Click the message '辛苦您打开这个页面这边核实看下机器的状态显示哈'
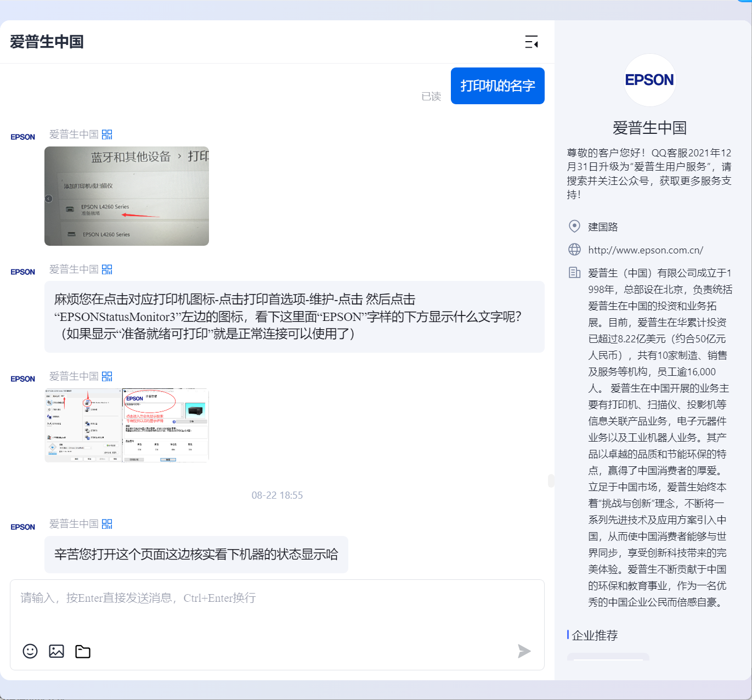This screenshot has width=752, height=700. click(x=196, y=555)
